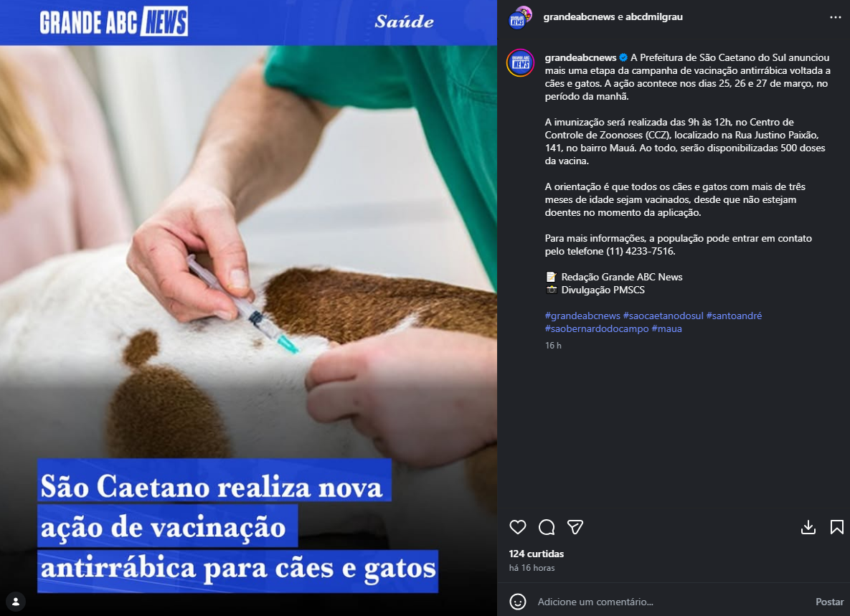Open the vaccination post image
850x616 pixels.
coord(248,308)
